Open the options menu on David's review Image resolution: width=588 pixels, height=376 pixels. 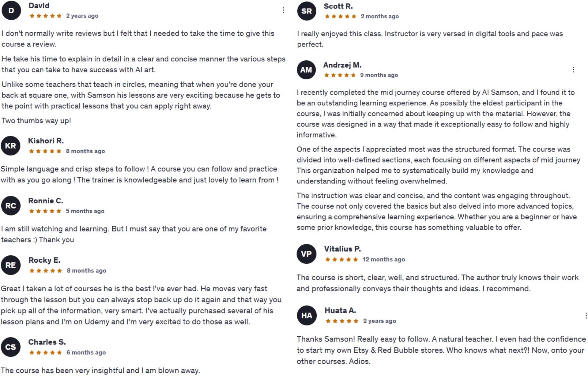tap(283, 10)
